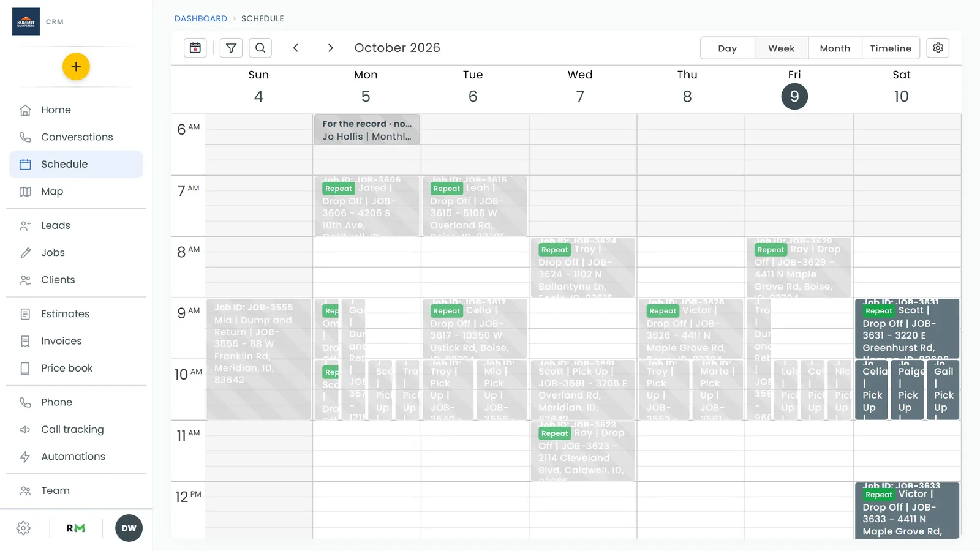Open Automations in the sidebar
The height and width of the screenshot is (551, 980).
pyautogui.click(x=76, y=457)
